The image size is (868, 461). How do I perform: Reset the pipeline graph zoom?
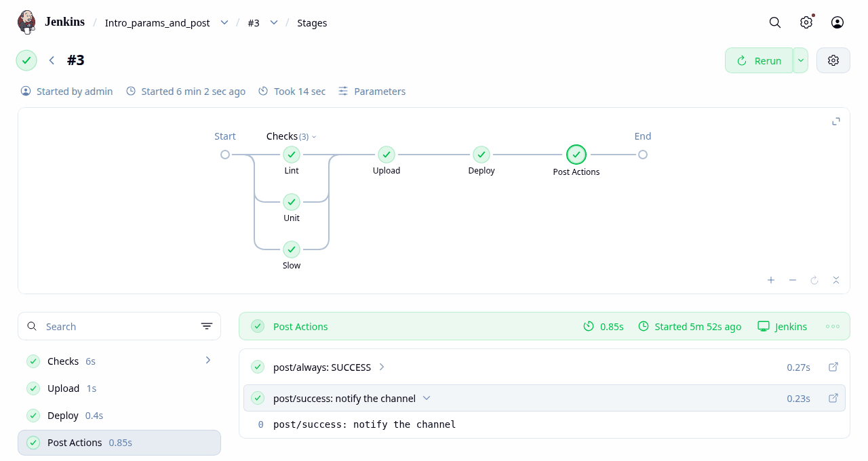814,280
